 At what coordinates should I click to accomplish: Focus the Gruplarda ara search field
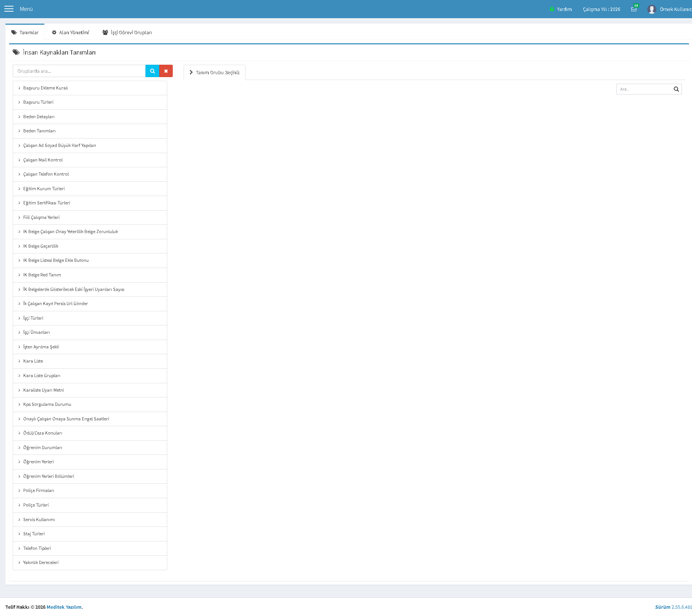pyautogui.click(x=79, y=71)
